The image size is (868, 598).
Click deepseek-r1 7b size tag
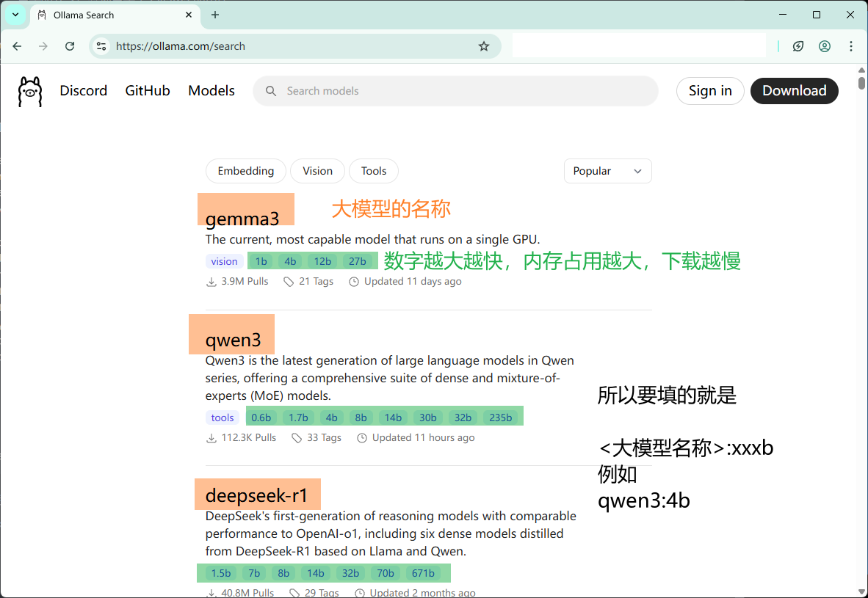[x=254, y=573]
